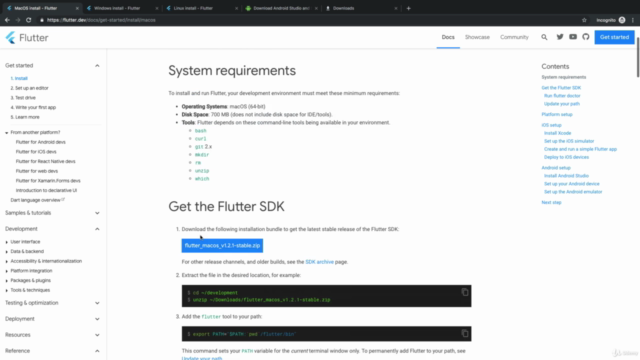The height and width of the screenshot is (360, 640).
Task: Reload the page with the refresh icon
Action: 28,20
